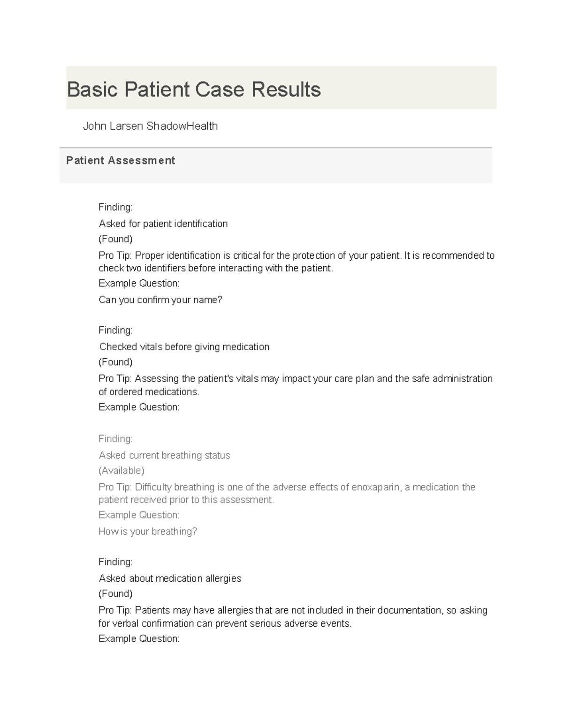Click the Basic Patient Case Results title
Image resolution: width=563 pixels, height=728 pixels.
[x=194, y=89]
